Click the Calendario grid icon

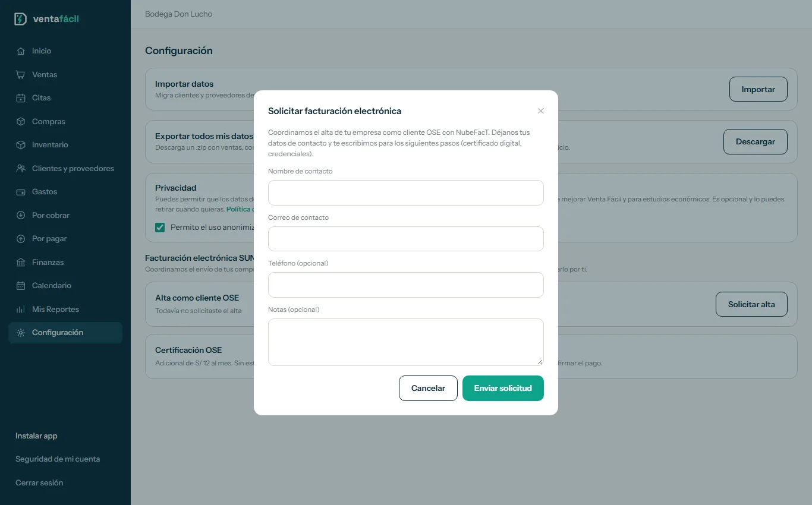point(21,286)
